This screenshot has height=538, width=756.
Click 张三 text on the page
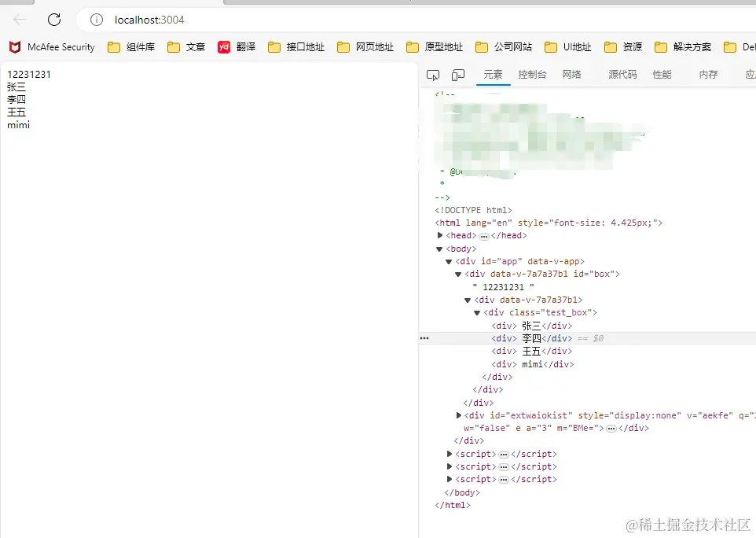[17, 87]
